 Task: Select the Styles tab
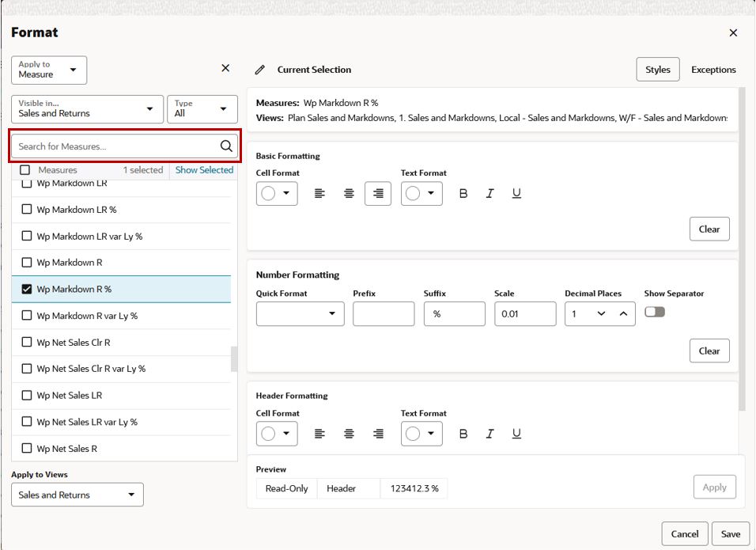(x=657, y=70)
